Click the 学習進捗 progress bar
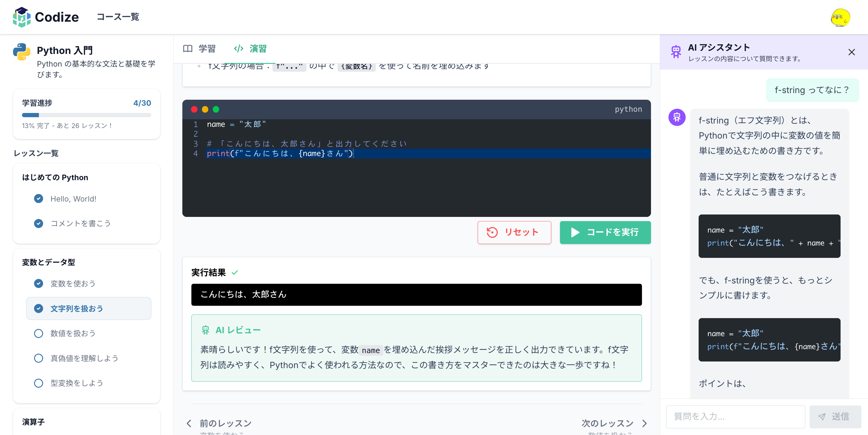The height and width of the screenshot is (435, 868). pyautogui.click(x=86, y=115)
